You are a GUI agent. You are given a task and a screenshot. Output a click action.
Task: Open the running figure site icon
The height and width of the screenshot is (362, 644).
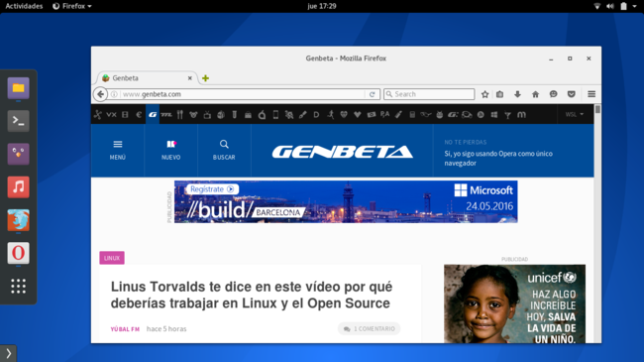pyautogui.click(x=330, y=115)
